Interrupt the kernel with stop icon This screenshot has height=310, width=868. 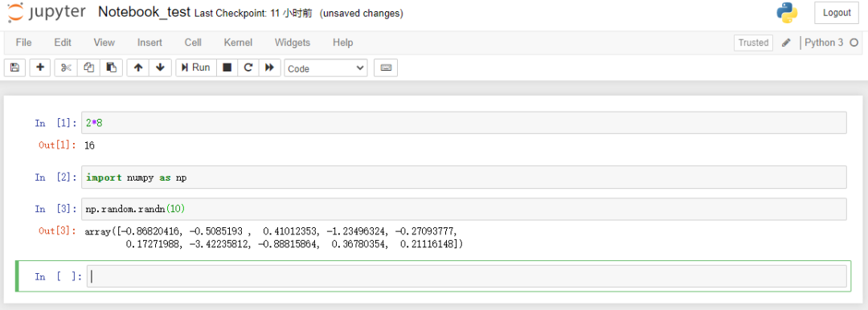tap(227, 67)
